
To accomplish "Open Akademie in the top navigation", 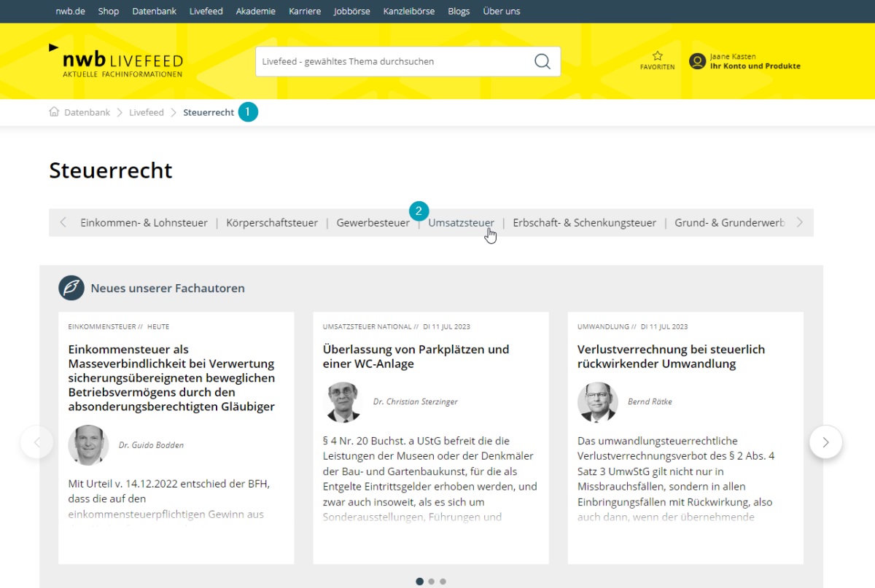I will point(256,11).
